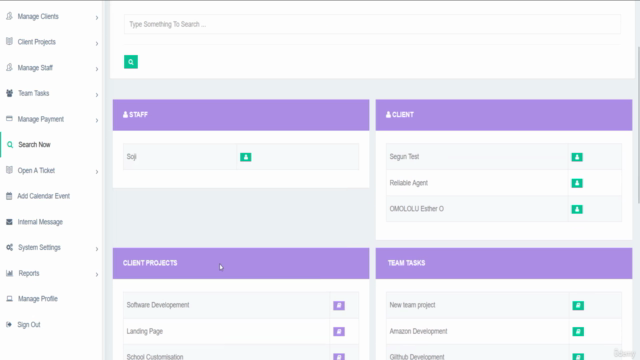
Task: Expand Manage Payment chevron
Action: click(97, 120)
